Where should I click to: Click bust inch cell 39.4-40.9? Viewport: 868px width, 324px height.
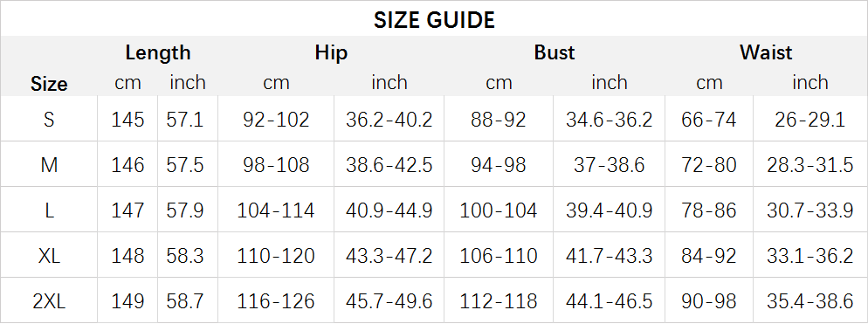coord(609,210)
